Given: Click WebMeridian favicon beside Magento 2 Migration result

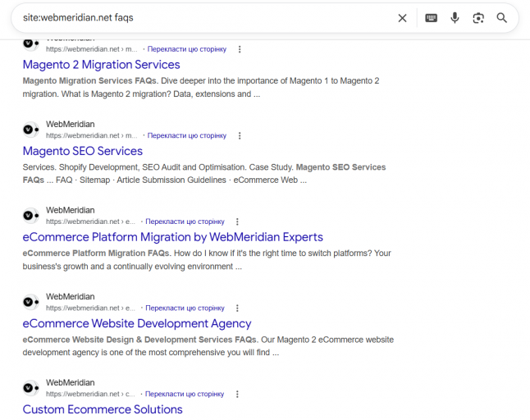Looking at the screenshot, I should [x=31, y=43].
